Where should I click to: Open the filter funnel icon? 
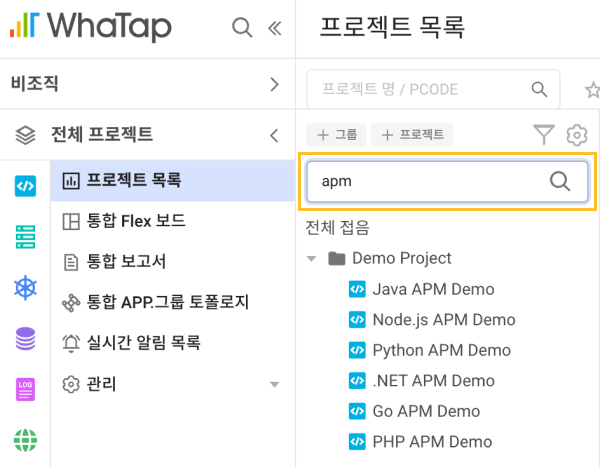pyautogui.click(x=544, y=134)
